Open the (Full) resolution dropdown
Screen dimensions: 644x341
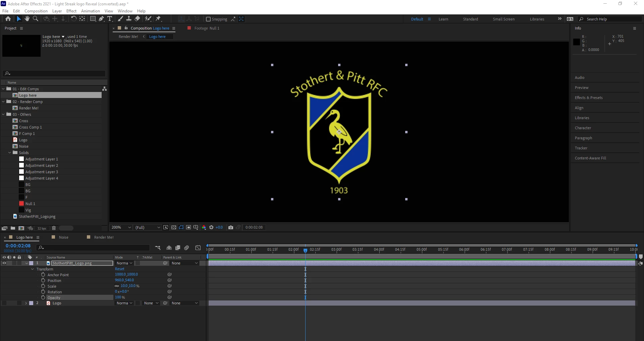coord(148,228)
